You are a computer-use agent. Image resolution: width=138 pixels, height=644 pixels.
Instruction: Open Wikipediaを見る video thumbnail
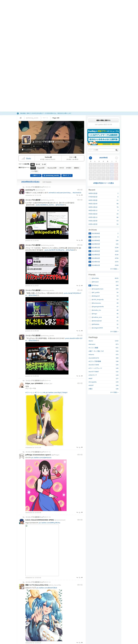pyautogui.click(x=47, y=223)
